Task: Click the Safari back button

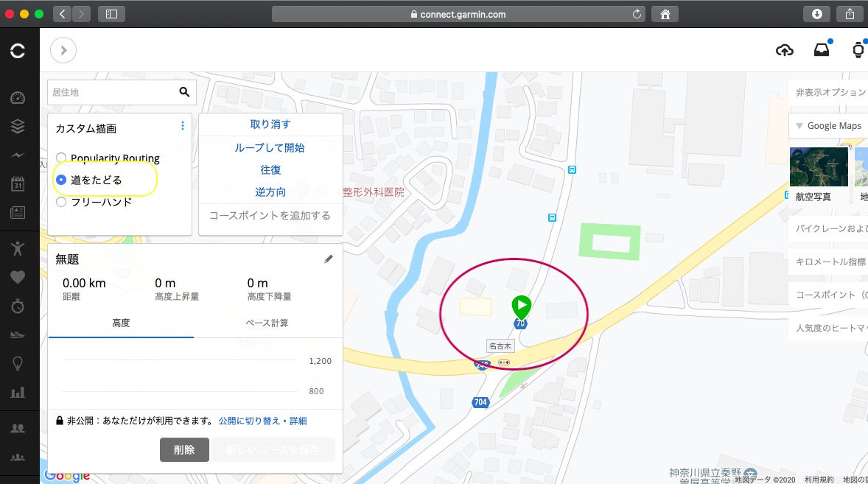Action: point(62,14)
